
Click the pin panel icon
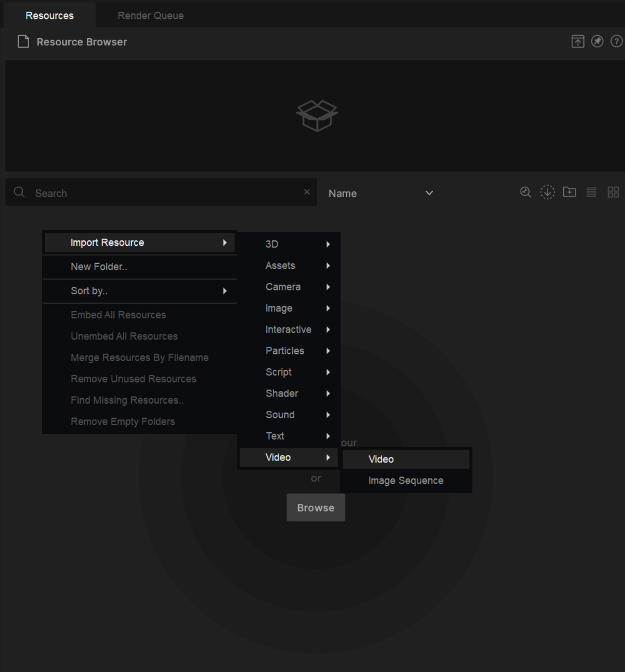pos(597,42)
